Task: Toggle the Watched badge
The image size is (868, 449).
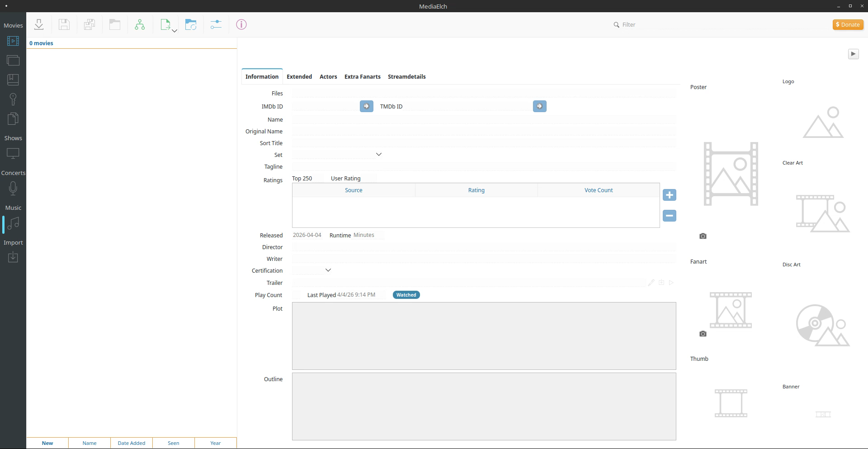Action: tap(406, 295)
